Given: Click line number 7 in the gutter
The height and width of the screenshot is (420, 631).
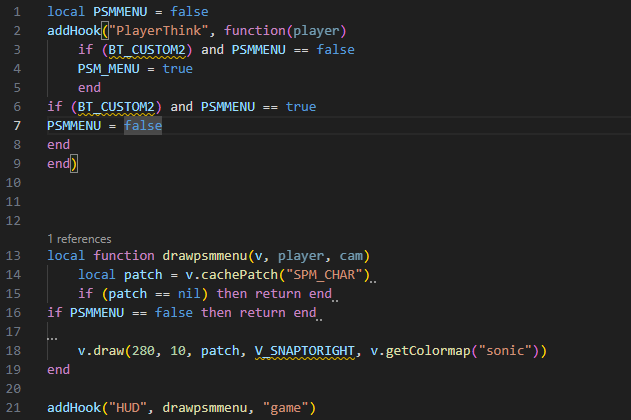Looking at the screenshot, I should click(17, 126).
